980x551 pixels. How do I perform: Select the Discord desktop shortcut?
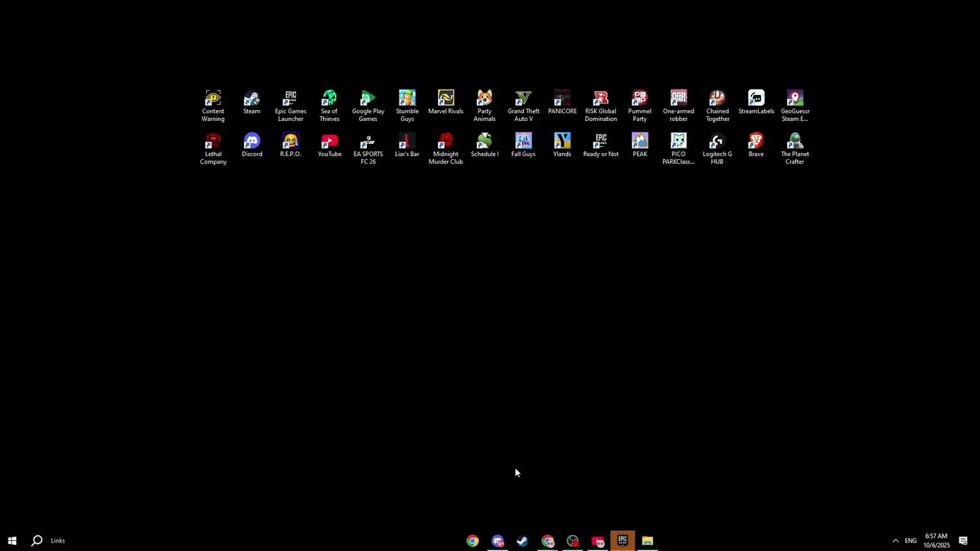click(x=252, y=145)
